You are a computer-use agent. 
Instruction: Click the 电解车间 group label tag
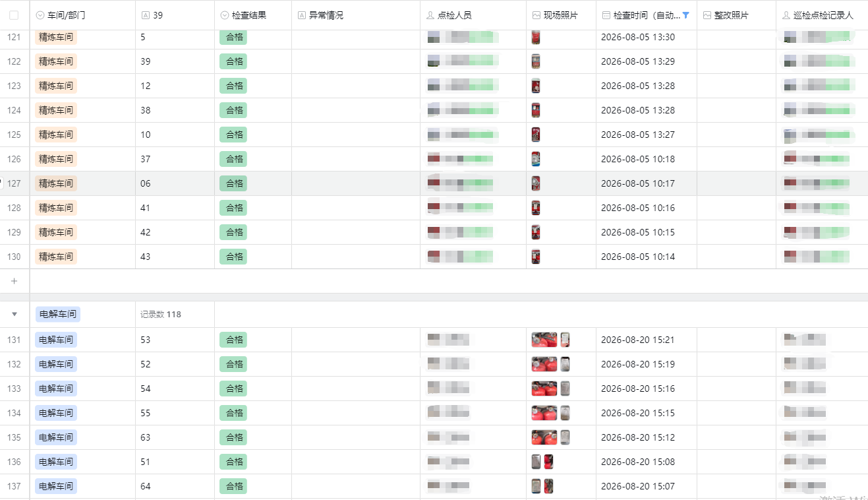click(58, 314)
